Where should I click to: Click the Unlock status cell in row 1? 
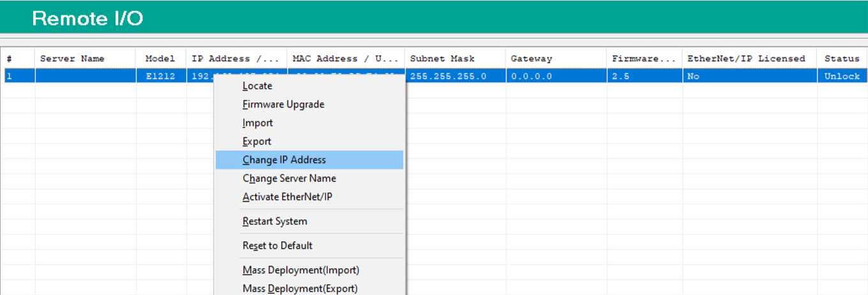click(842, 76)
